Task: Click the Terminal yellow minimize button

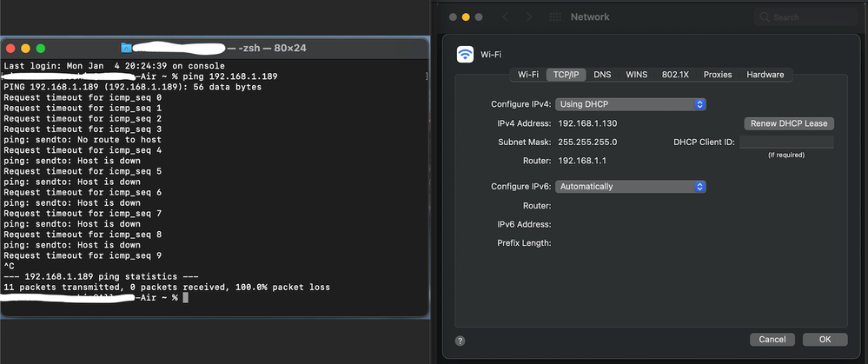Action: 25,48
